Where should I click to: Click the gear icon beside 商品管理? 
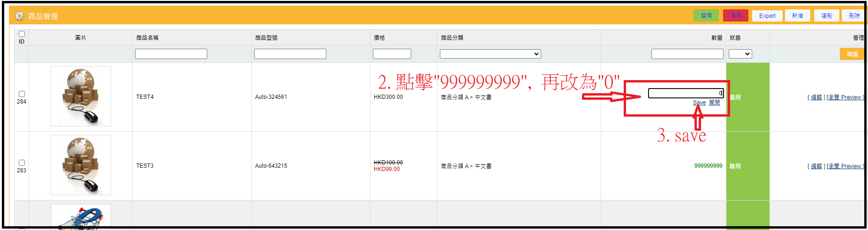19,16
